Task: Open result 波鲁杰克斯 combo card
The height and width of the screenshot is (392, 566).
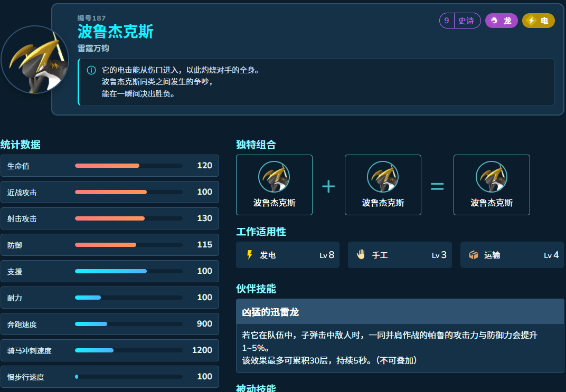Action: 492,185
